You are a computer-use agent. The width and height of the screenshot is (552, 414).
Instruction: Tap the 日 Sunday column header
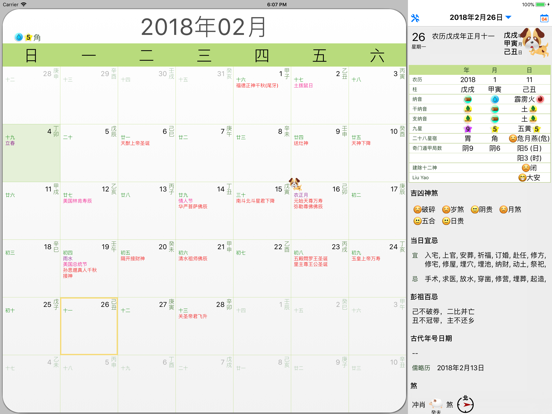tap(31, 56)
